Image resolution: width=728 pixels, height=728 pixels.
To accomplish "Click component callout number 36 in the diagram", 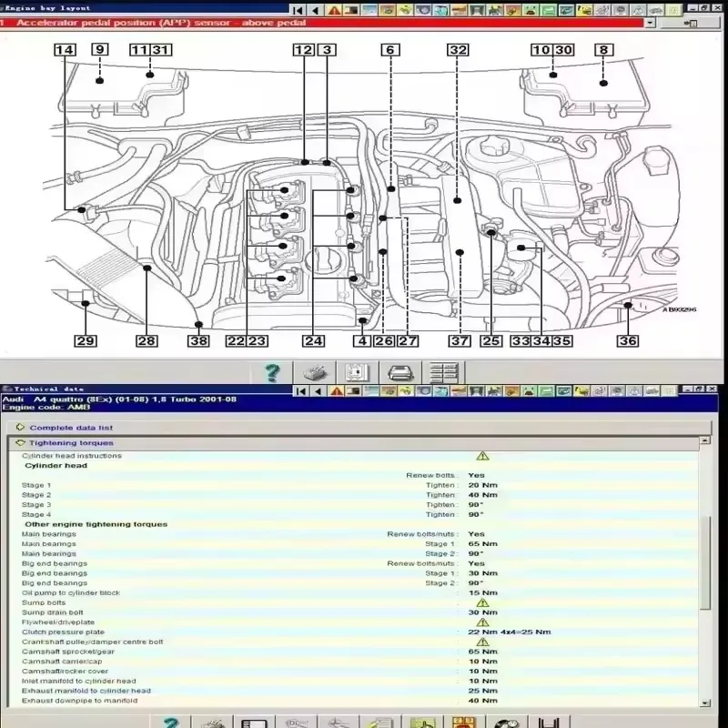I will pos(626,340).
